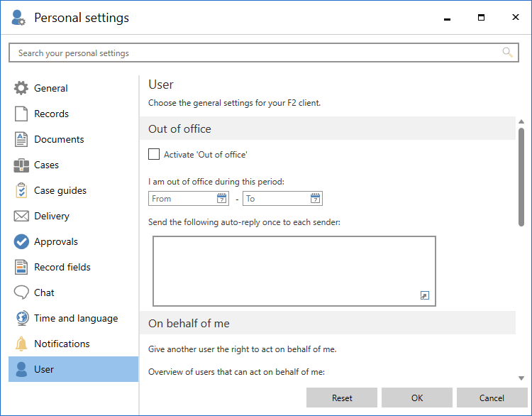Image resolution: width=532 pixels, height=416 pixels.
Task: Click the vertical scrollbar thumb
Action: pos(521,177)
